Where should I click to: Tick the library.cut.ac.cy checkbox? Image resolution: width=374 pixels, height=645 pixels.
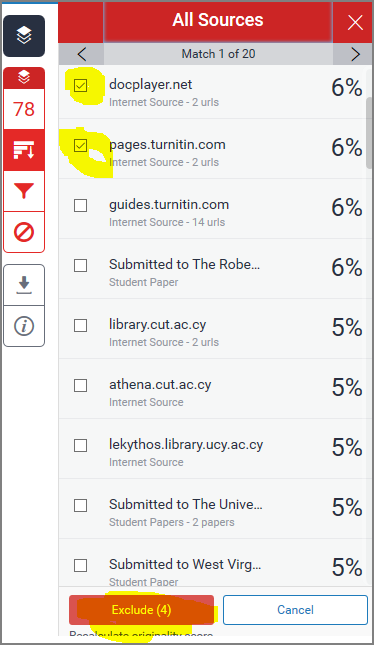tap(80, 325)
